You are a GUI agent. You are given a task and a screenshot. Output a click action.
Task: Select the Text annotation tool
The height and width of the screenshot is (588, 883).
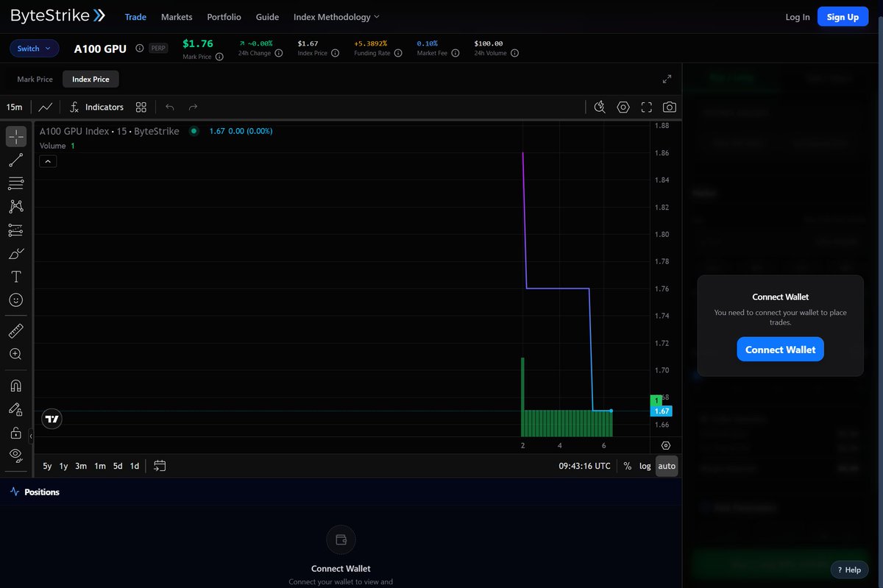point(15,277)
